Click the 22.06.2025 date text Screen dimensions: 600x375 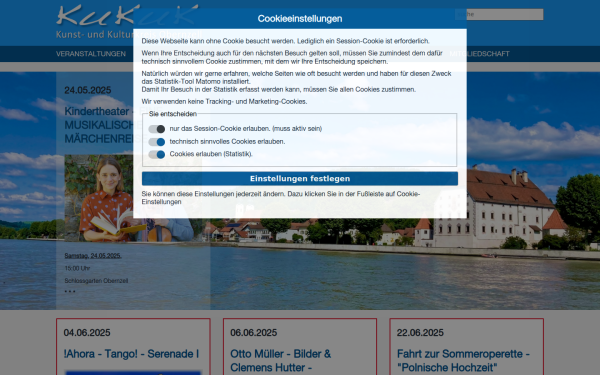420,333
